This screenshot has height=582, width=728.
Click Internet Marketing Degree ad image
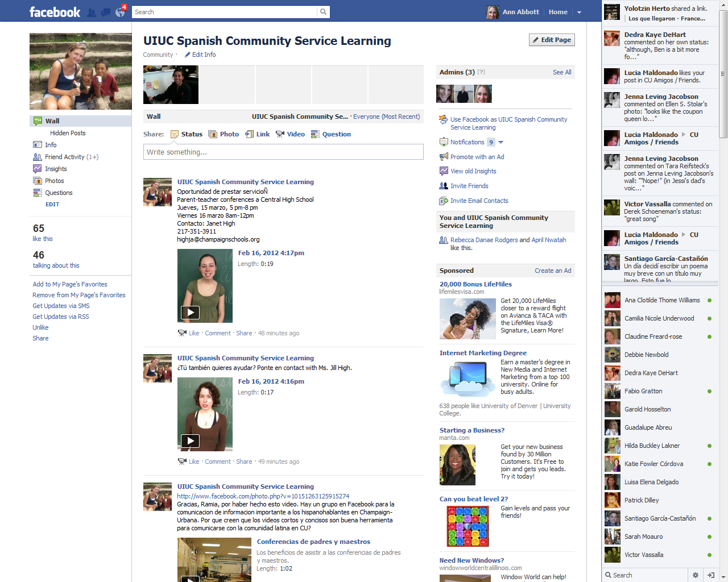[x=468, y=379]
